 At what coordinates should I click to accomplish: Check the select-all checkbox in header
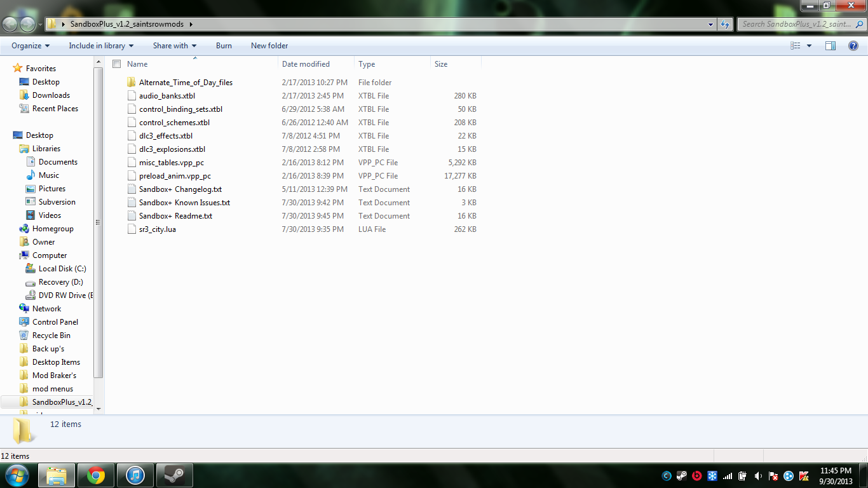[x=116, y=64]
